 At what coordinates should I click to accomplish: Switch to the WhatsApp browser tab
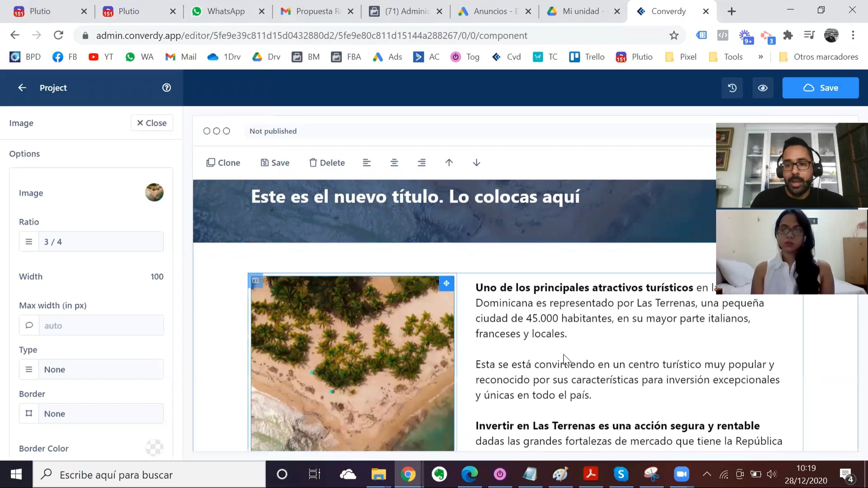[x=226, y=11]
